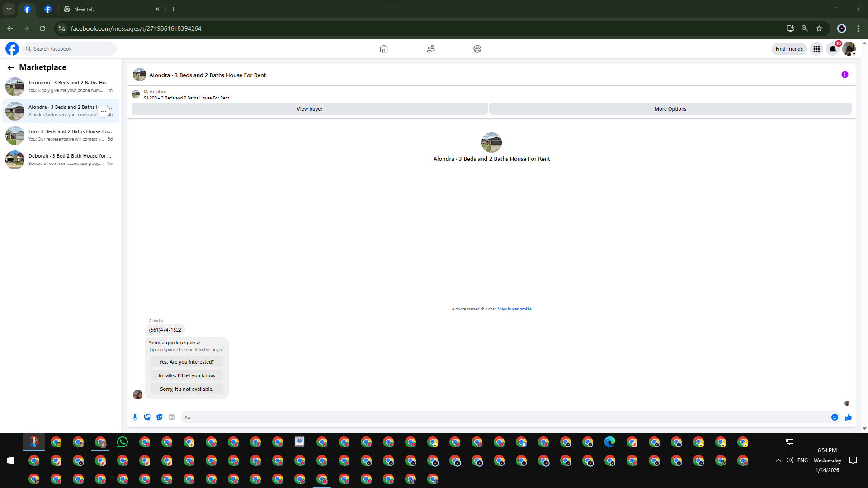Open the GIF picker icon
Image resolution: width=868 pixels, height=488 pixels.
(x=171, y=418)
